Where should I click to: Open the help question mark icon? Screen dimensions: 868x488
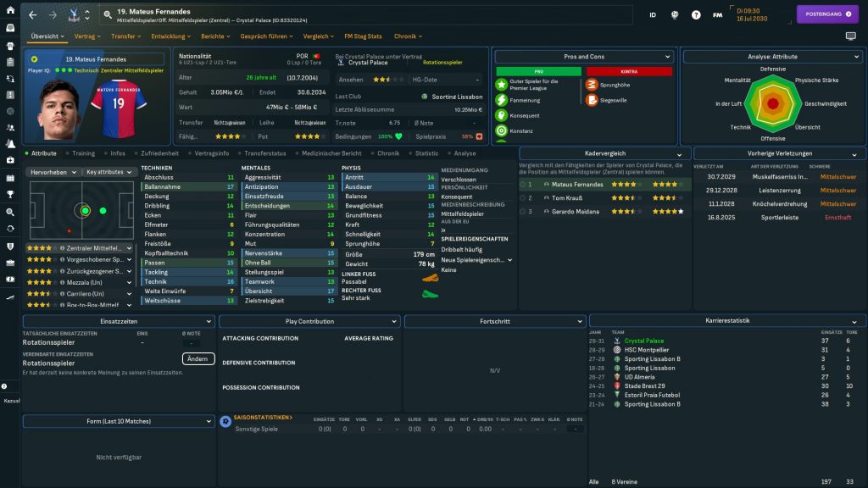(696, 15)
